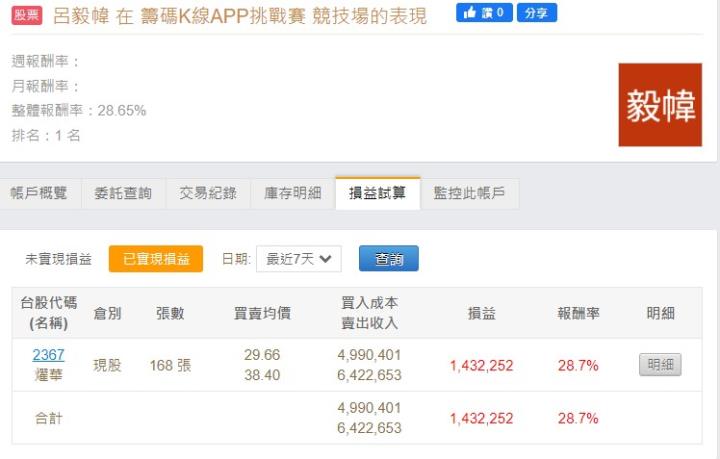
Task: Click the red 股票 badge icon
Action: (x=27, y=16)
